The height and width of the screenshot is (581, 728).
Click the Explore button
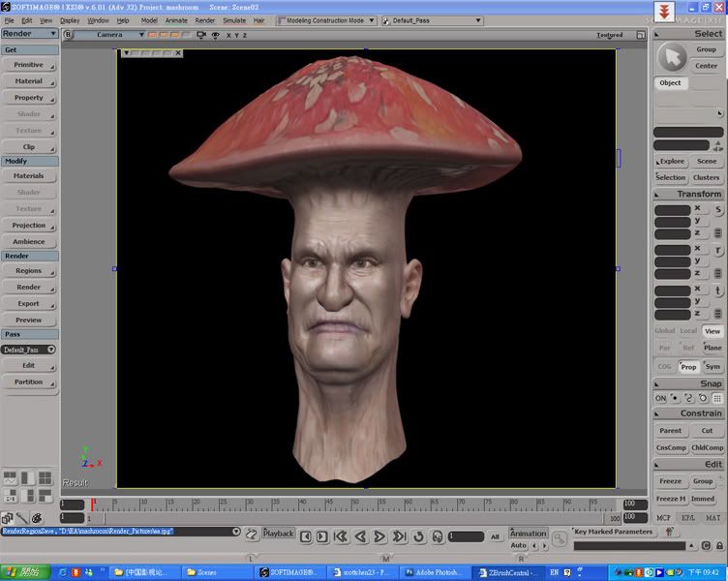[671, 162]
